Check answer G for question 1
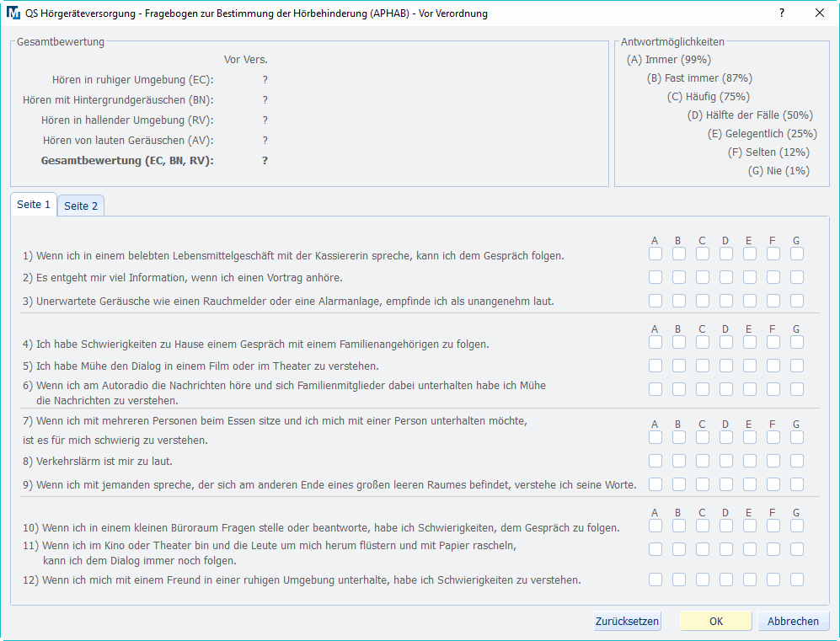840x641 pixels. point(796,254)
